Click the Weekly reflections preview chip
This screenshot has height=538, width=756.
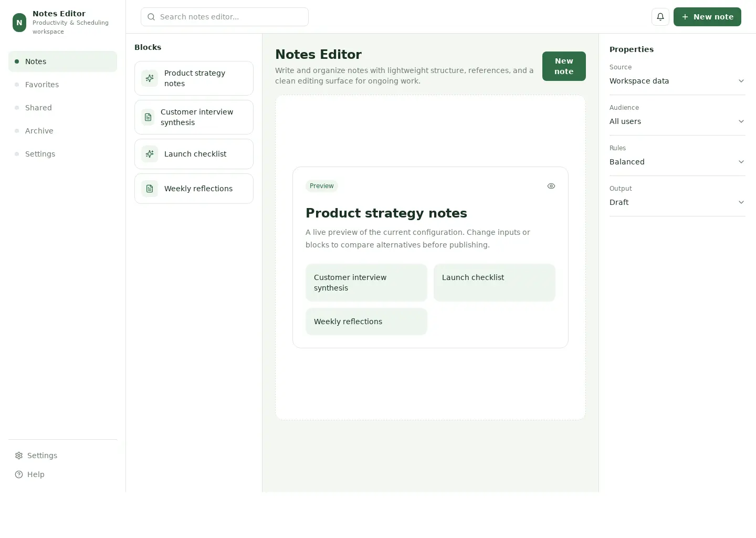pos(366,322)
